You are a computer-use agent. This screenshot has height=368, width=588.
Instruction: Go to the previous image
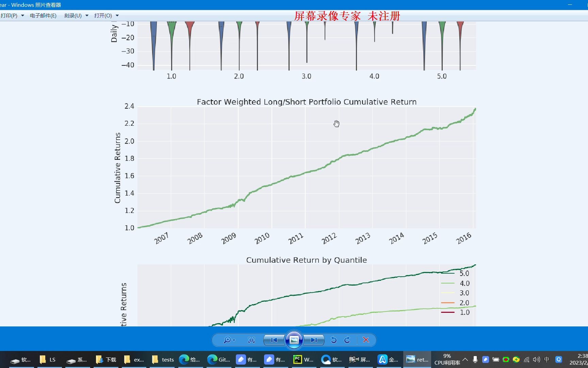pyautogui.click(x=274, y=340)
